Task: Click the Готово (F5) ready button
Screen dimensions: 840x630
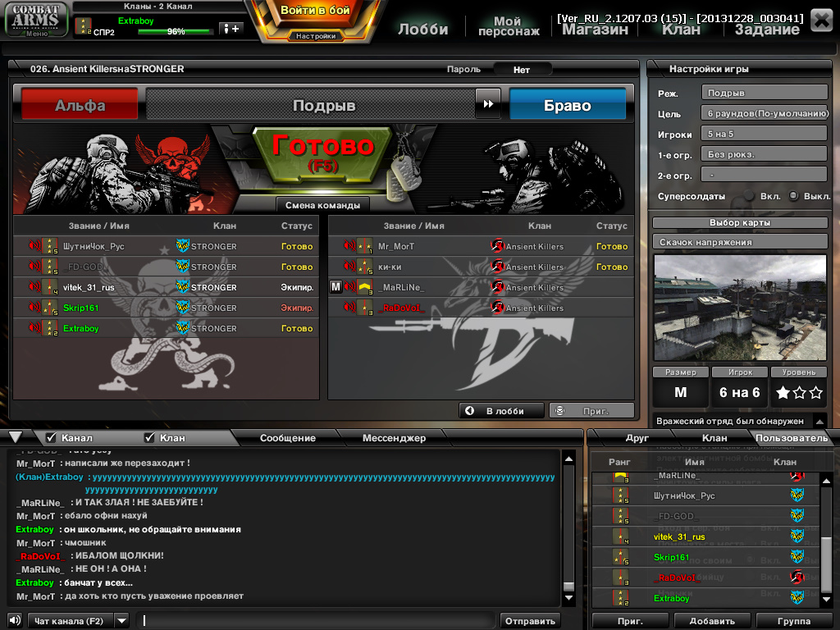Action: click(x=322, y=153)
